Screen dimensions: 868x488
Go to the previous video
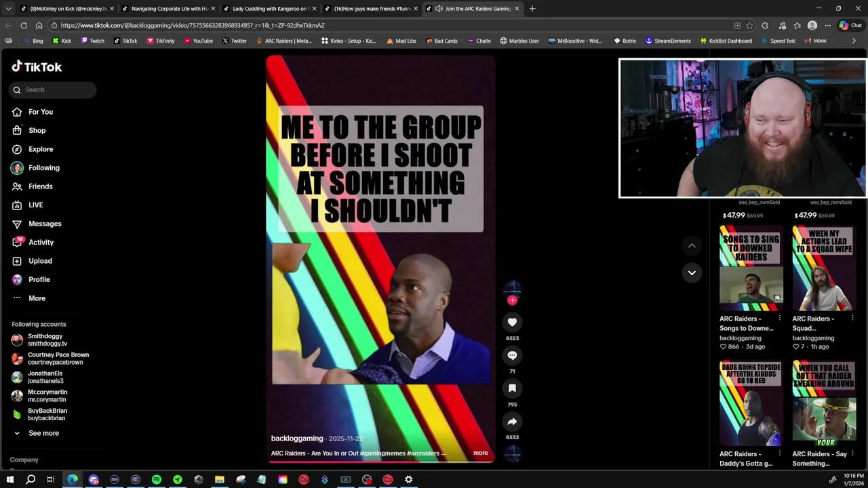pyautogui.click(x=692, y=245)
